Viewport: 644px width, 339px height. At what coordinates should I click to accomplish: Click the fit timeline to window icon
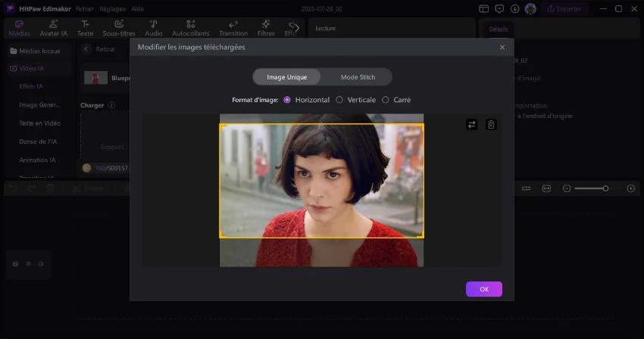pos(546,188)
